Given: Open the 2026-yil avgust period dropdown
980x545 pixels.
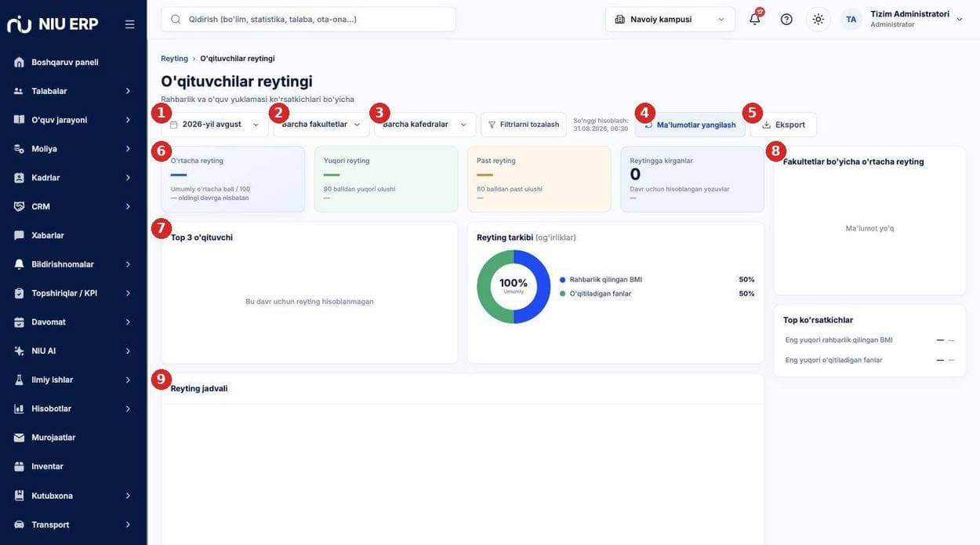Looking at the screenshot, I should click(x=215, y=125).
